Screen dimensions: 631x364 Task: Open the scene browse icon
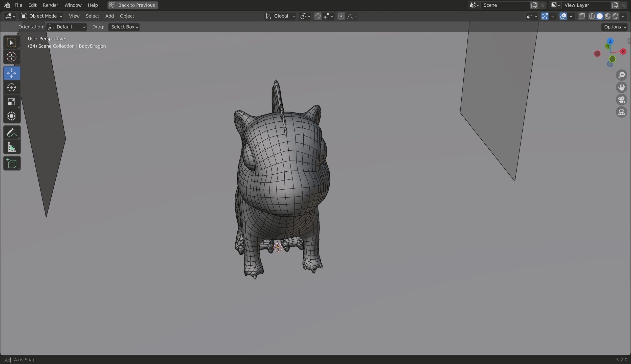[474, 5]
